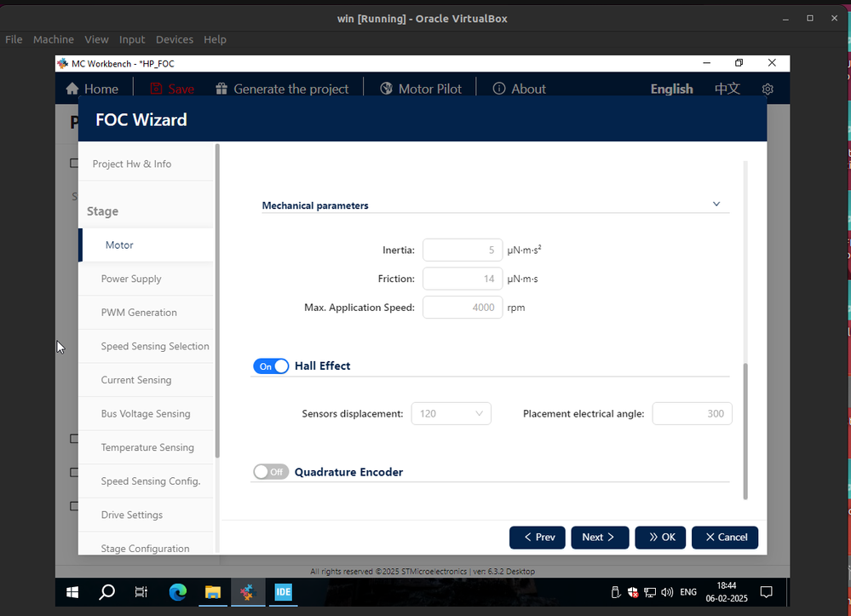
Task: Click the Inertia value field
Action: [x=463, y=250]
